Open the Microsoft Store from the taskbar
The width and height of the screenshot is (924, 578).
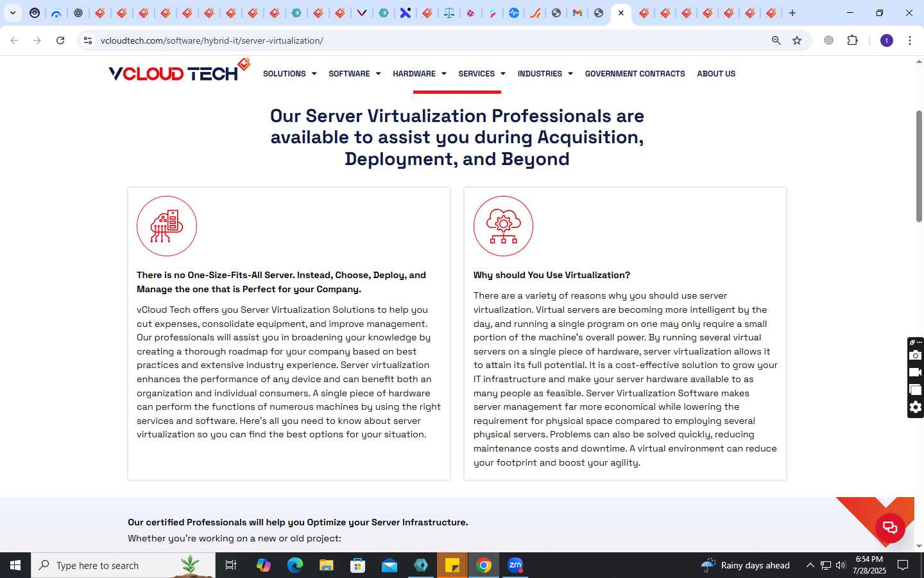point(357,565)
